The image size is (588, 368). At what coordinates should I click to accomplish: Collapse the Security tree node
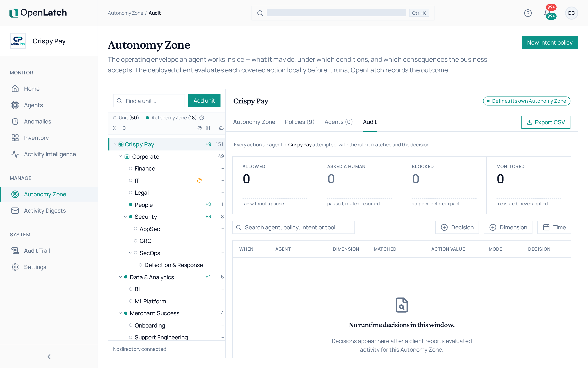pos(125,217)
